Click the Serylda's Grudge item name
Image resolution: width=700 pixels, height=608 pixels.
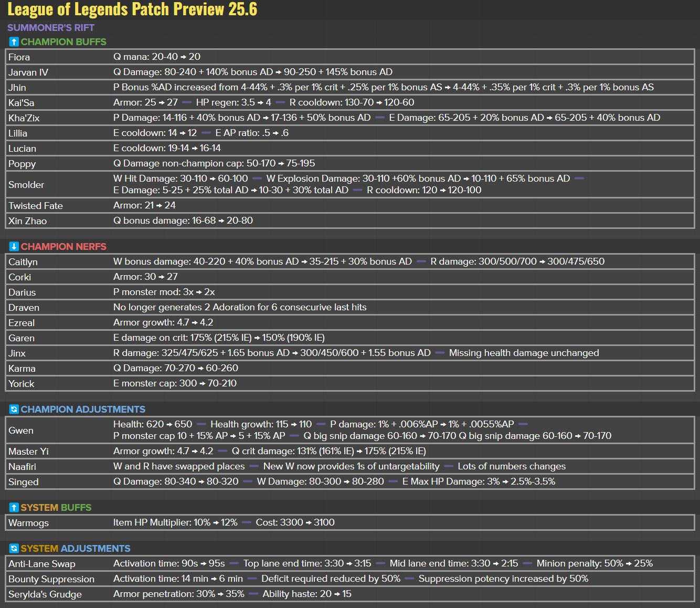click(45, 594)
